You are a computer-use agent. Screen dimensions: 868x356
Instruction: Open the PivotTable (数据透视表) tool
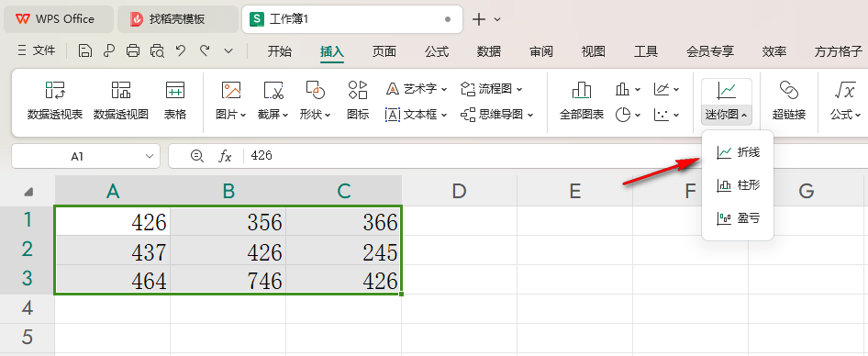tap(55, 100)
